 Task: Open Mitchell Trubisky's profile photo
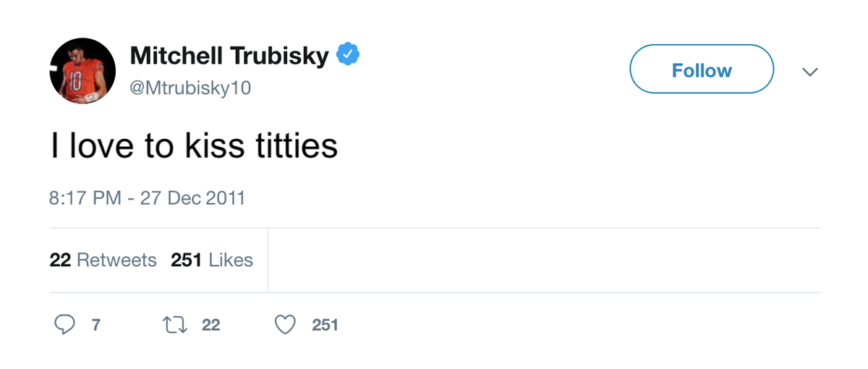(82, 70)
